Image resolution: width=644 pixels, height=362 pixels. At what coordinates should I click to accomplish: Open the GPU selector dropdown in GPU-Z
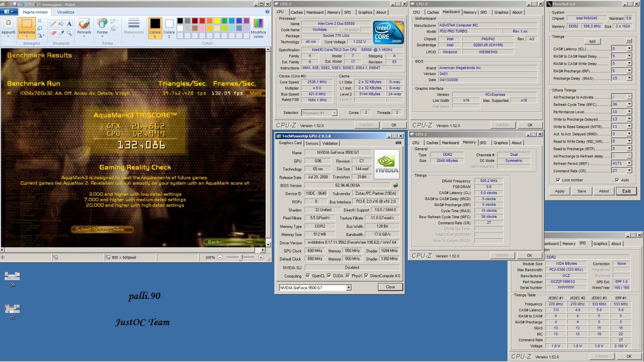tap(349, 288)
